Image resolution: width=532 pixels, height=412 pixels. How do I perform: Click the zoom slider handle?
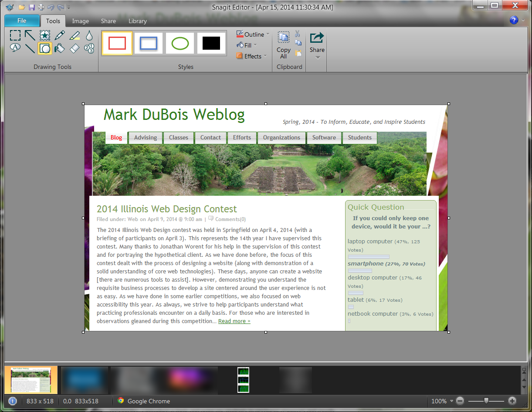click(x=486, y=401)
